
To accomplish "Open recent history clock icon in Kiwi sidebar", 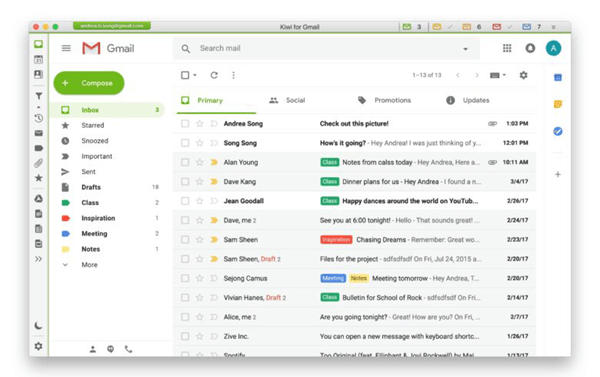I will coord(39,118).
